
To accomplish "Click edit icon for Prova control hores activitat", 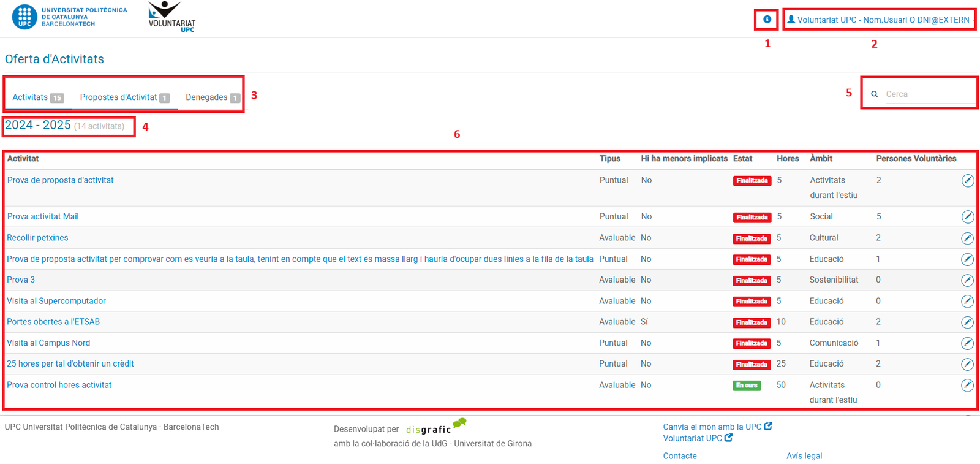I will (x=967, y=386).
